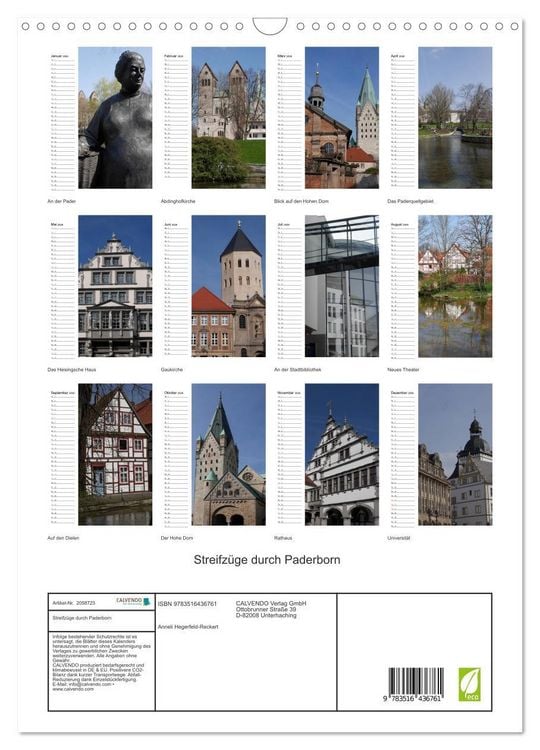Click the caption 'Der Hohe Dom'
Image resolution: width=540 pixels, height=750 pixels.
[177, 538]
